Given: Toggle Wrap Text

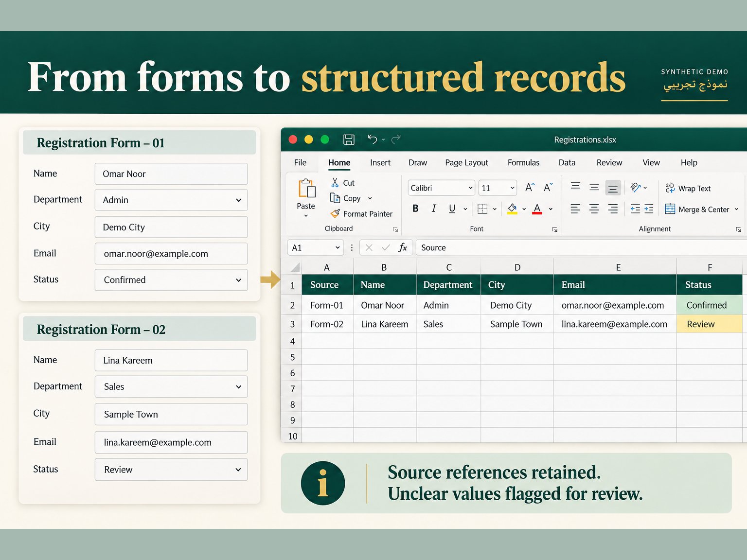Looking at the screenshot, I should (688, 188).
